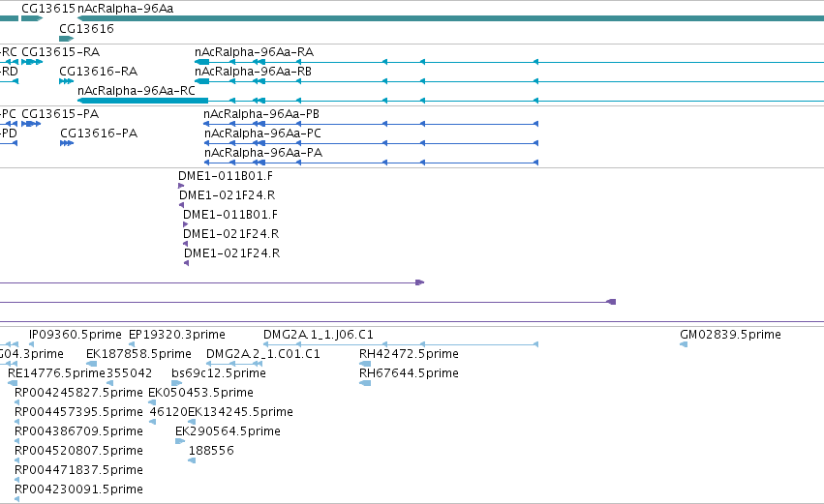Click the nAcRalpha-96Aa-PC protein label
Image resolution: width=824 pixels, height=504 pixels.
[262, 133]
